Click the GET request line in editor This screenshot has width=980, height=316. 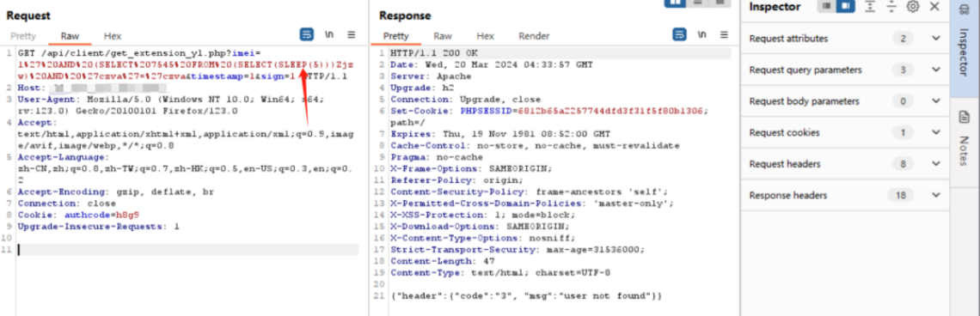coord(186,65)
